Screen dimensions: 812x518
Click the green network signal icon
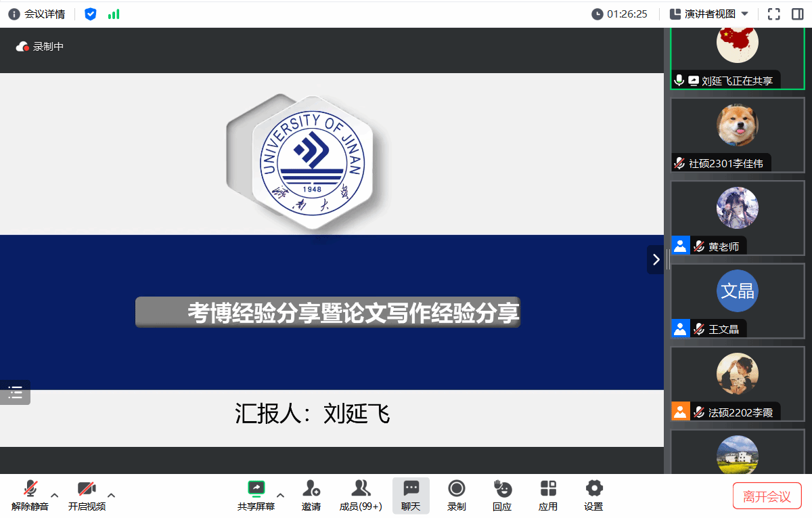(x=114, y=14)
